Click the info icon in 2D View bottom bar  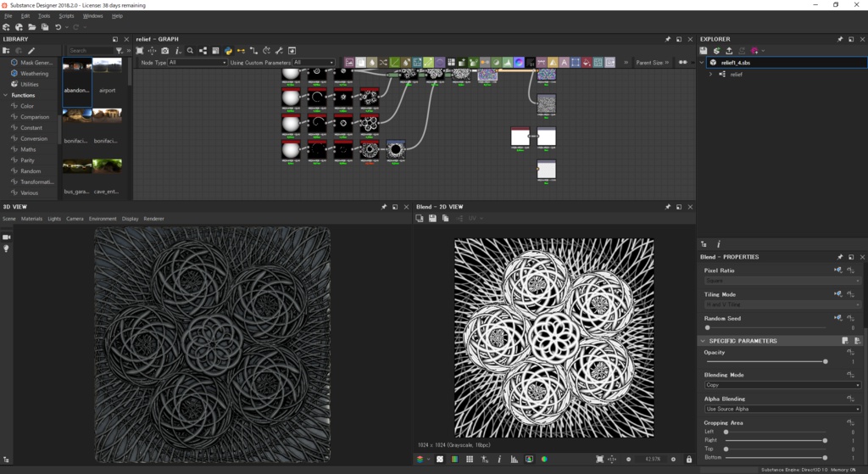coord(499,459)
